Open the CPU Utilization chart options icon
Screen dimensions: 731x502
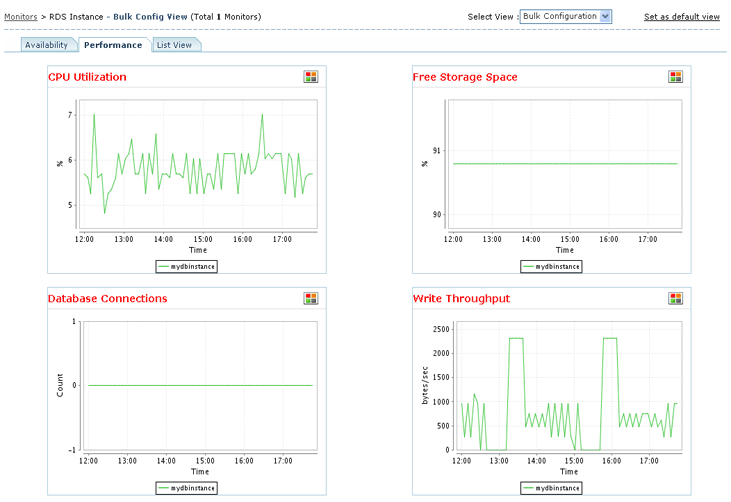point(310,77)
